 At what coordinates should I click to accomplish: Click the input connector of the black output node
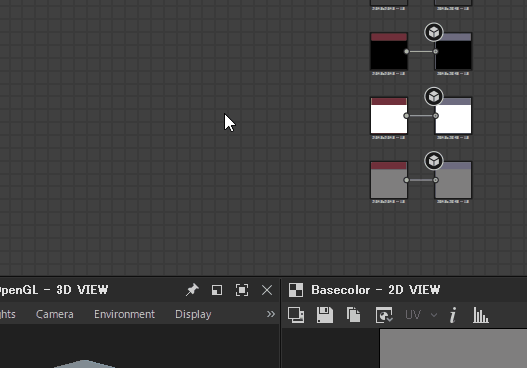click(x=436, y=51)
